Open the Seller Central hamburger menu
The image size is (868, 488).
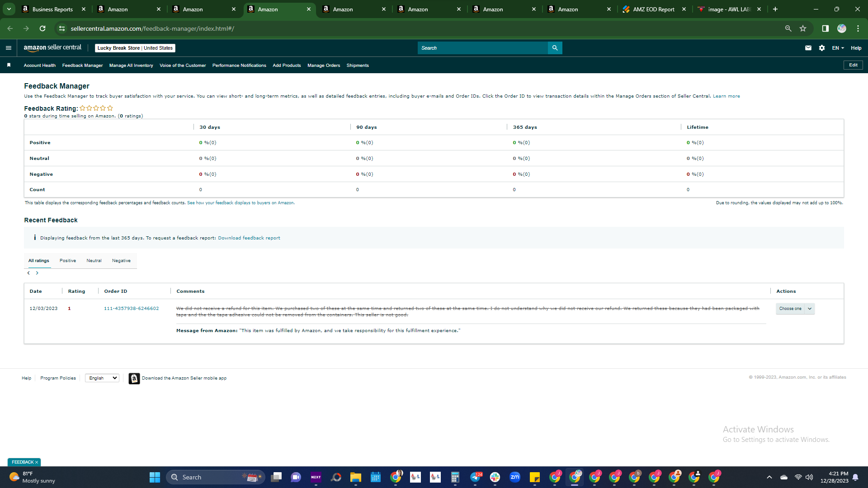tap(9, 48)
